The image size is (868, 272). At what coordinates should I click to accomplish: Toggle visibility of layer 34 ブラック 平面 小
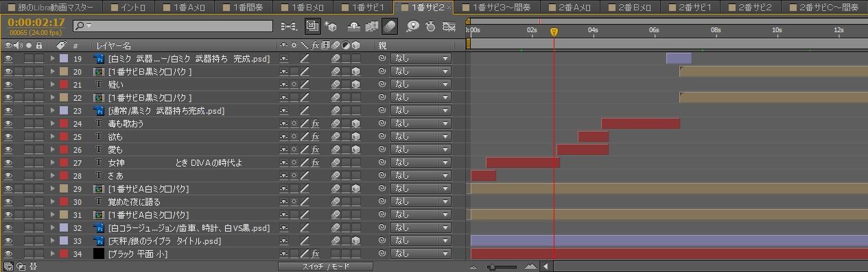[x=9, y=254]
